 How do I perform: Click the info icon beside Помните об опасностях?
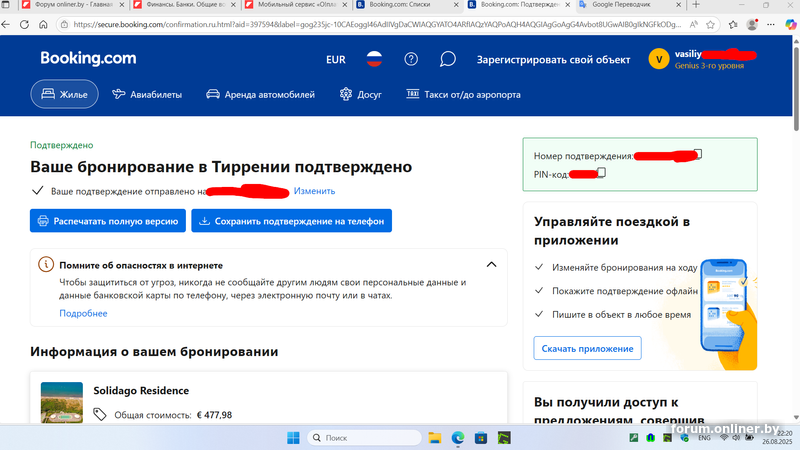[46, 264]
